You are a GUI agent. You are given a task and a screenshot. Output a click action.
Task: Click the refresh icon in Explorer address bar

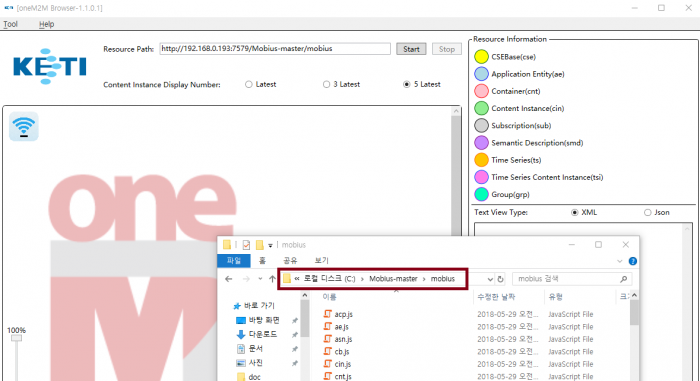pyautogui.click(x=500, y=279)
